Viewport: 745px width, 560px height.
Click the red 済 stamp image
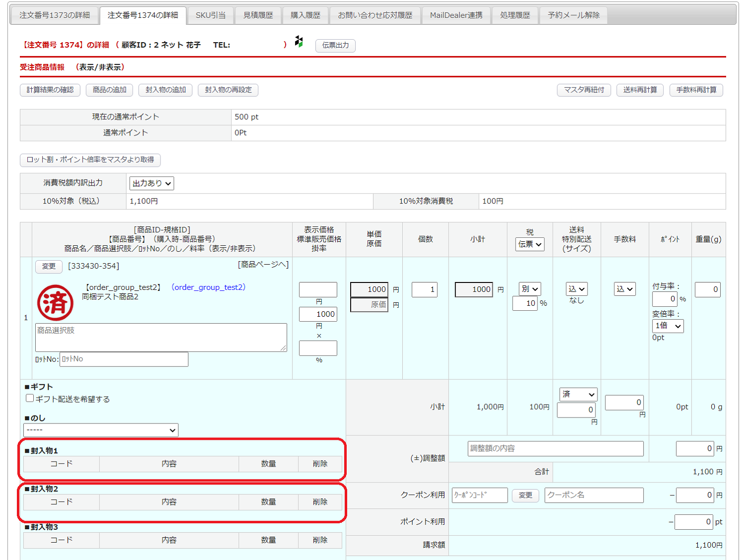tap(55, 302)
